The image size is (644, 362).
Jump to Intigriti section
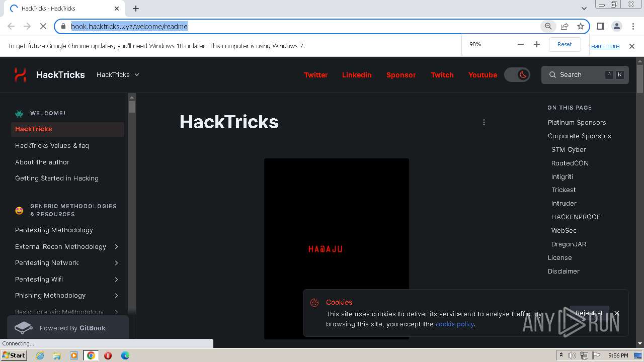coord(562,176)
